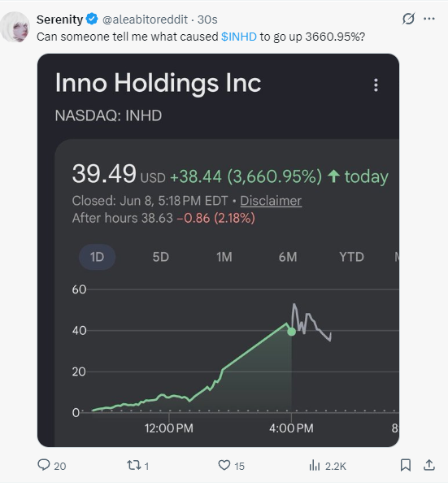Open the Disclaimer link
Screen dimensions: 448x491
pos(271,201)
